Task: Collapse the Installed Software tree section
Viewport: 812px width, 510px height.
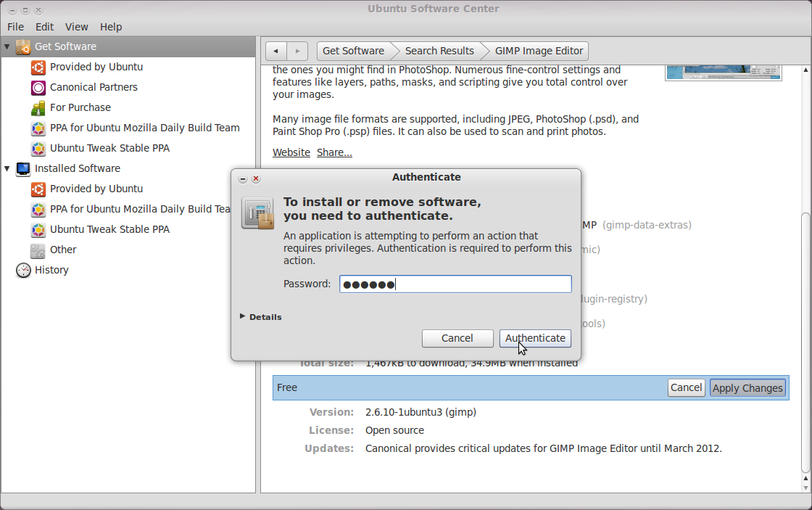Action: [x=7, y=168]
